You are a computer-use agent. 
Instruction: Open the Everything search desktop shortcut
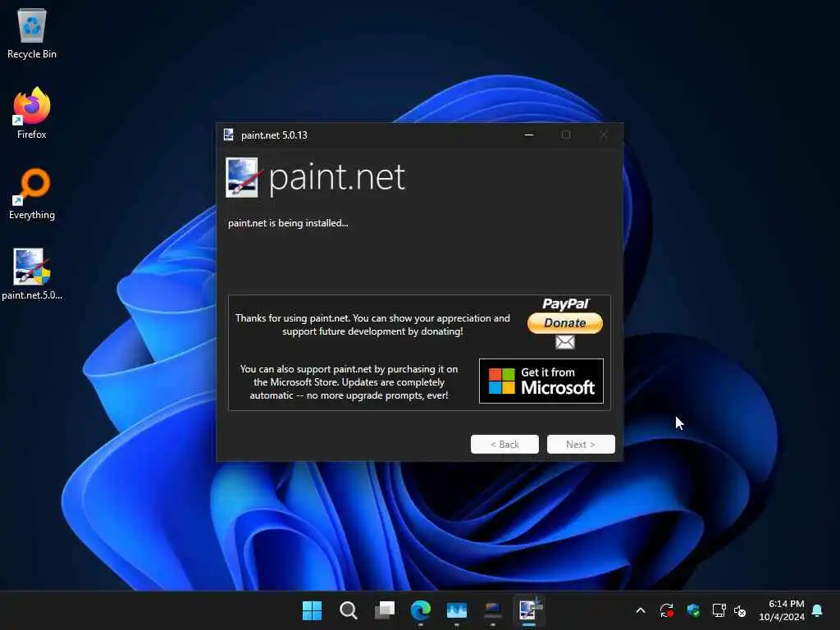32,194
